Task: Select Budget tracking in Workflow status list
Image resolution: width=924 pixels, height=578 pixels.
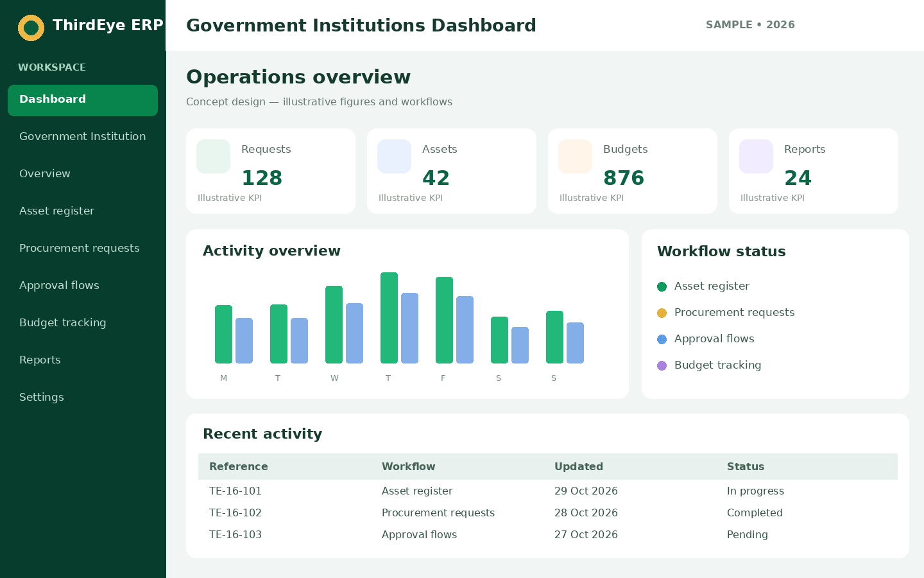Action: point(717,365)
